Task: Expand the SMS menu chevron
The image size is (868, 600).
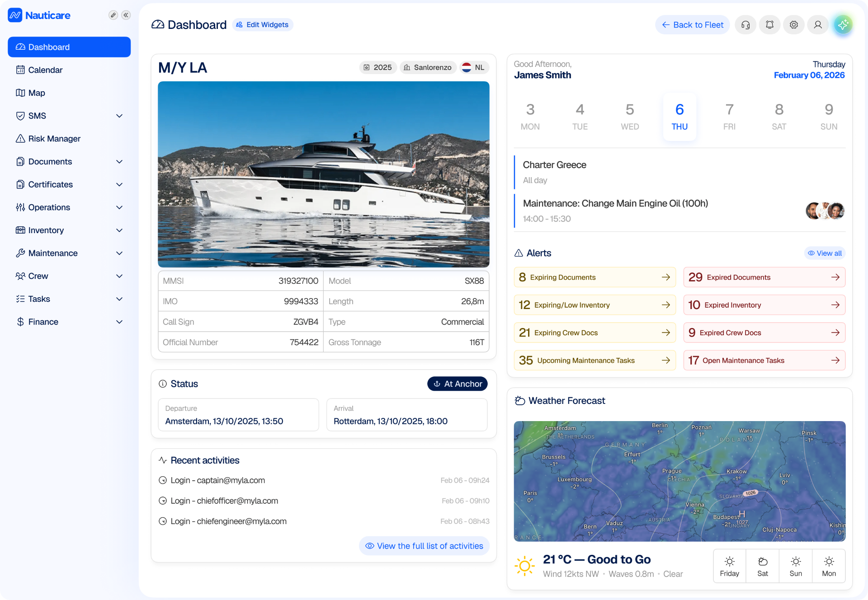Action: coord(119,116)
